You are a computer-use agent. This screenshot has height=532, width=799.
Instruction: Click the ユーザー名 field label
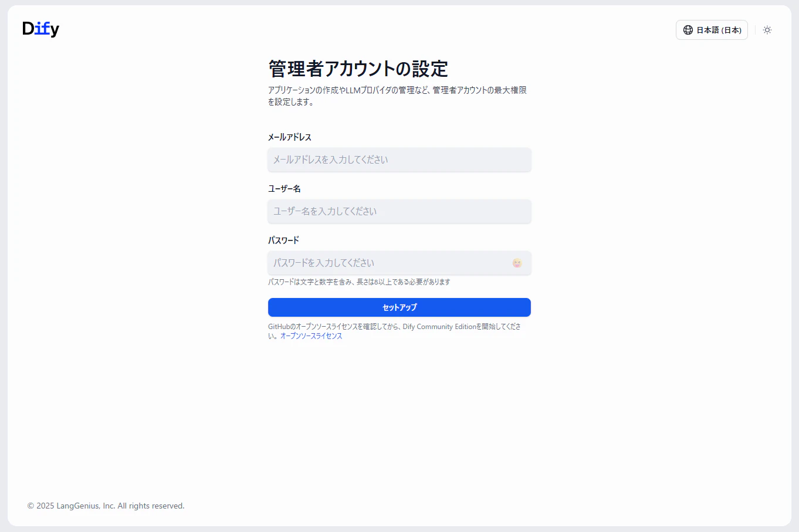click(x=285, y=189)
